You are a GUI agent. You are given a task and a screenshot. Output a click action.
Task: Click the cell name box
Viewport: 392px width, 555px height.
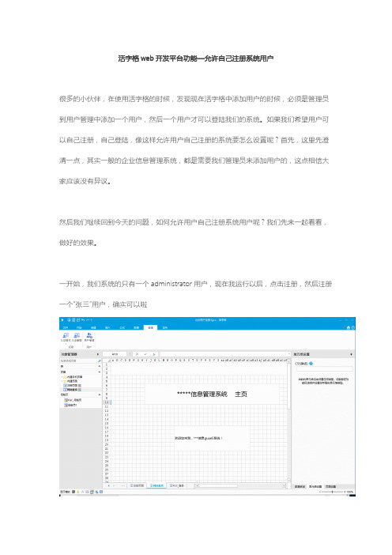115,354
